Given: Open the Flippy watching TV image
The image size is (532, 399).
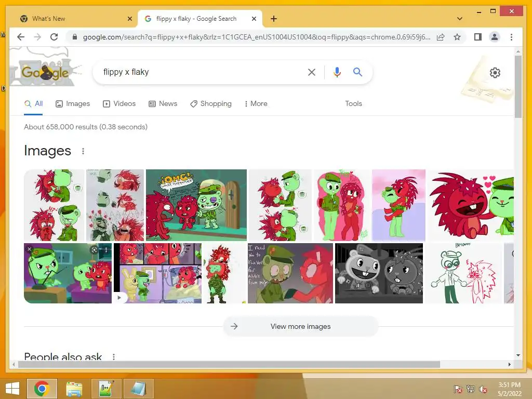Looking at the screenshot, I should click(x=68, y=273).
